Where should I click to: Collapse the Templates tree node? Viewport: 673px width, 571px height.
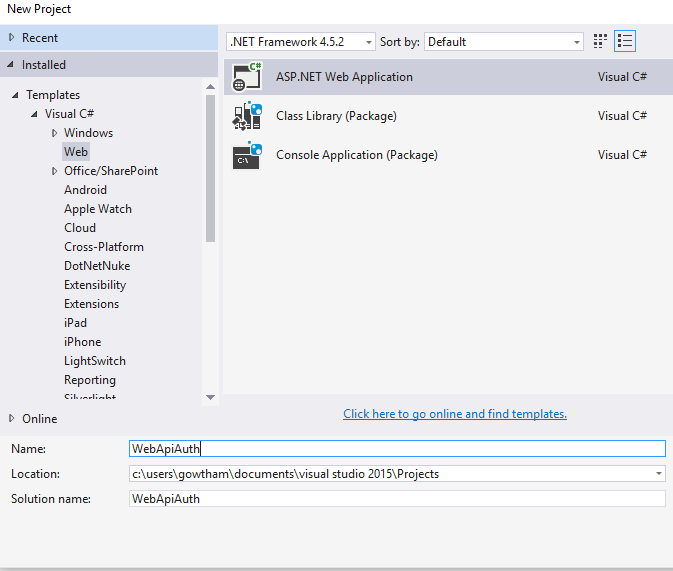[x=15, y=95]
